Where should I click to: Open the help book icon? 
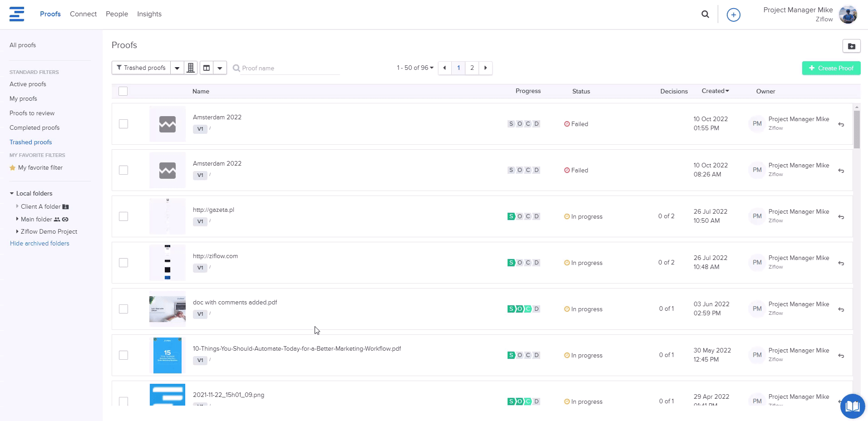(852, 406)
